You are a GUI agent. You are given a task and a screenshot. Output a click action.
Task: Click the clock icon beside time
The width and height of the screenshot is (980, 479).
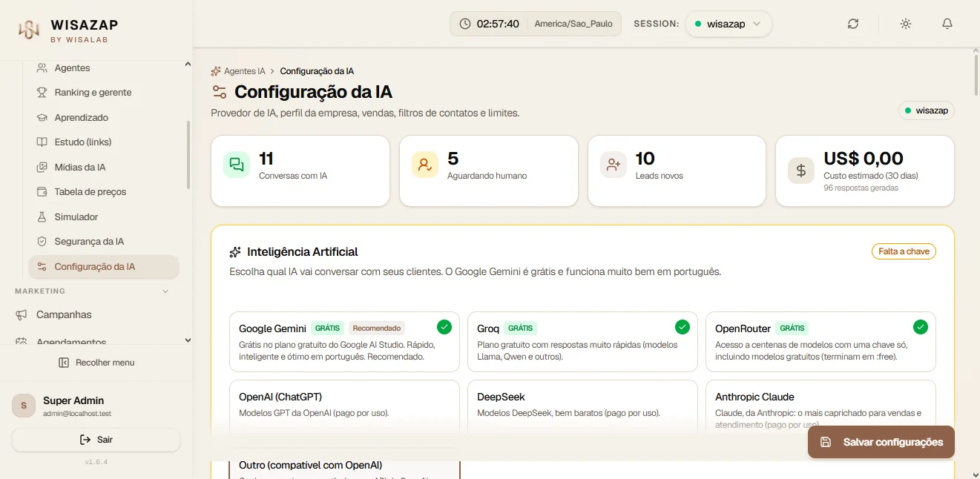tap(465, 24)
